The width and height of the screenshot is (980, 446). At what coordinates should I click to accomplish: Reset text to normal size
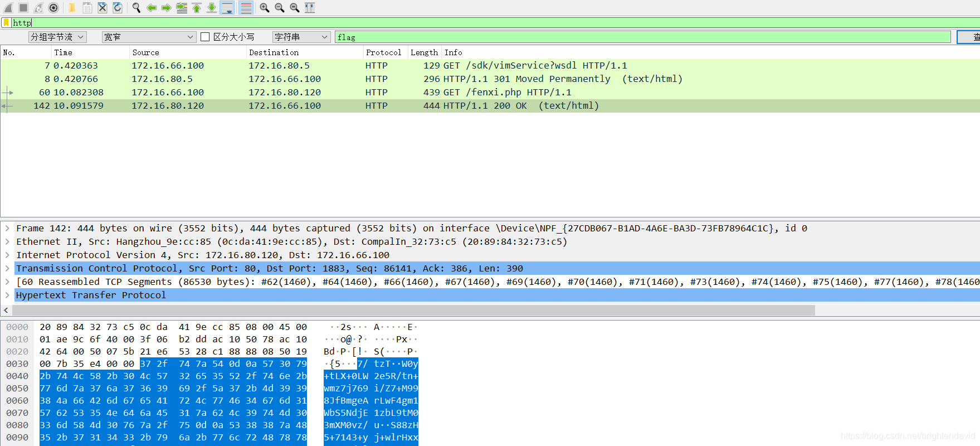[x=295, y=7]
